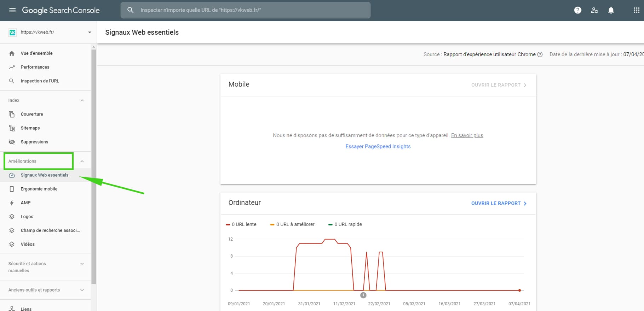
Task: Expand Anciens outils et rapports section
Action: pos(82,290)
